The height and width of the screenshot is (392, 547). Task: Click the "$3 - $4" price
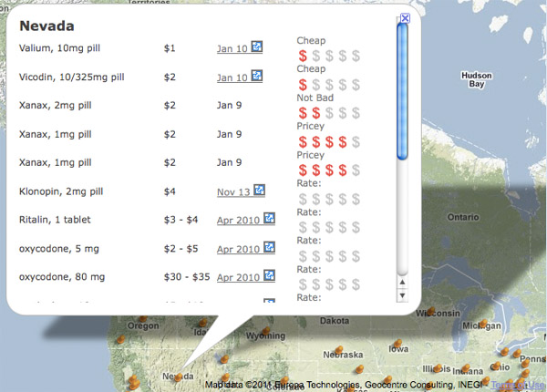tap(181, 220)
